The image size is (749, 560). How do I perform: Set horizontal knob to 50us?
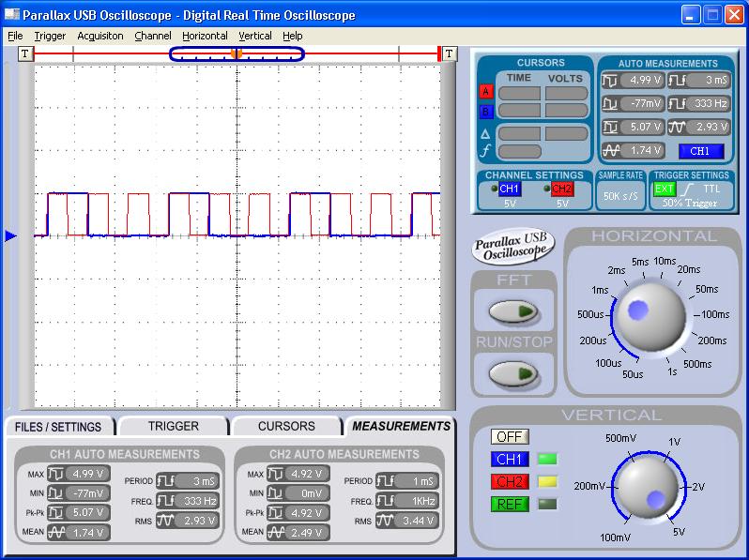(x=633, y=374)
